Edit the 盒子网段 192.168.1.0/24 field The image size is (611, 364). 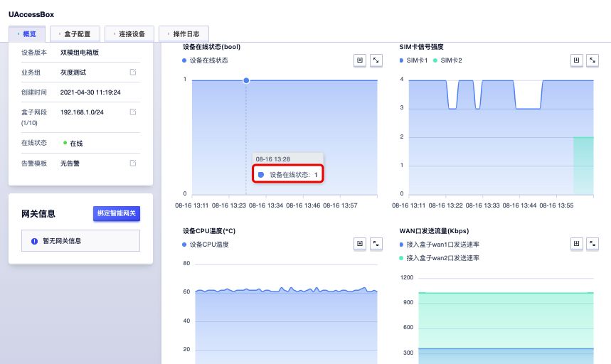(133, 112)
